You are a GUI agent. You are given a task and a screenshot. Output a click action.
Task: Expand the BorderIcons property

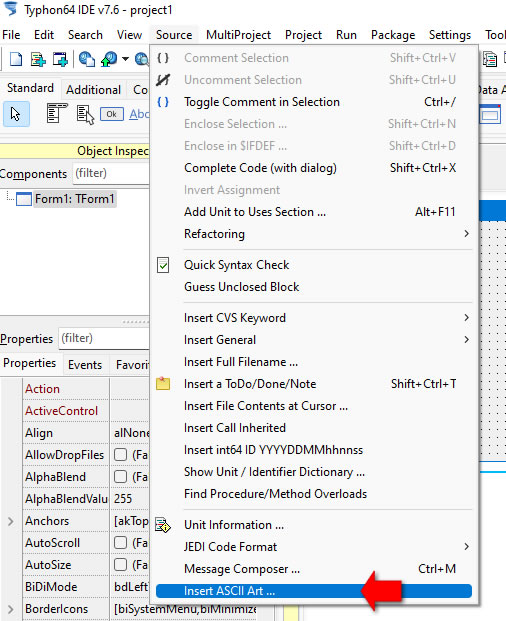tap(11, 609)
